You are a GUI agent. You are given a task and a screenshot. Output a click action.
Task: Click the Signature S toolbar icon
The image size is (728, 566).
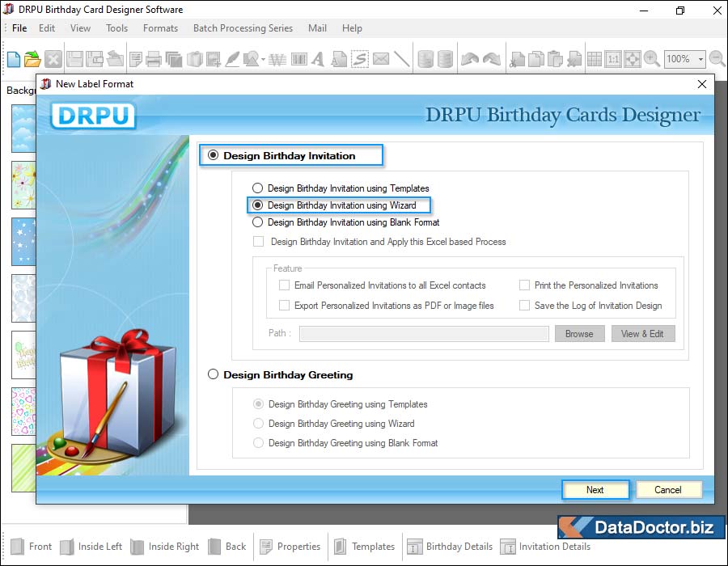[360, 59]
